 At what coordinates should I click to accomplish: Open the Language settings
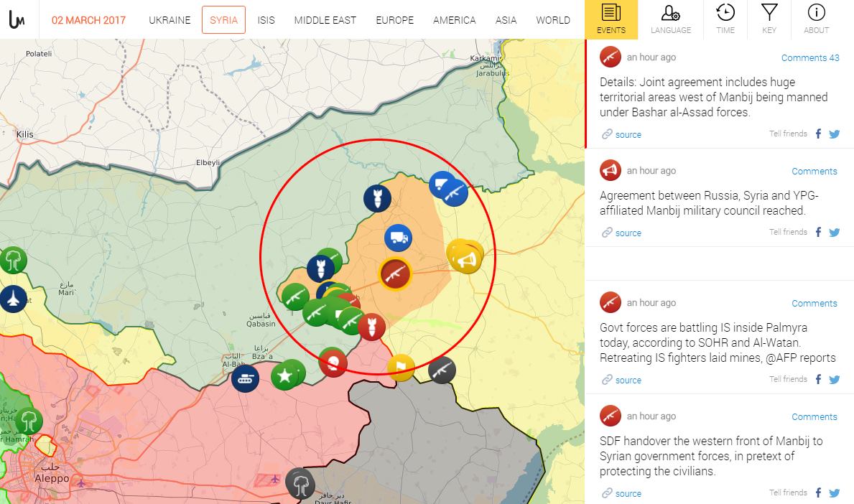(x=670, y=19)
